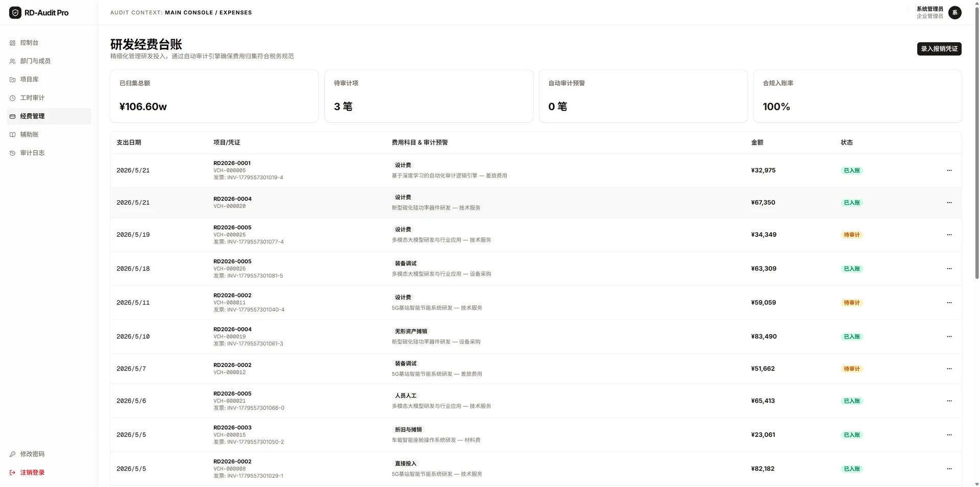Click the amount ¥67,350

pyautogui.click(x=763, y=203)
